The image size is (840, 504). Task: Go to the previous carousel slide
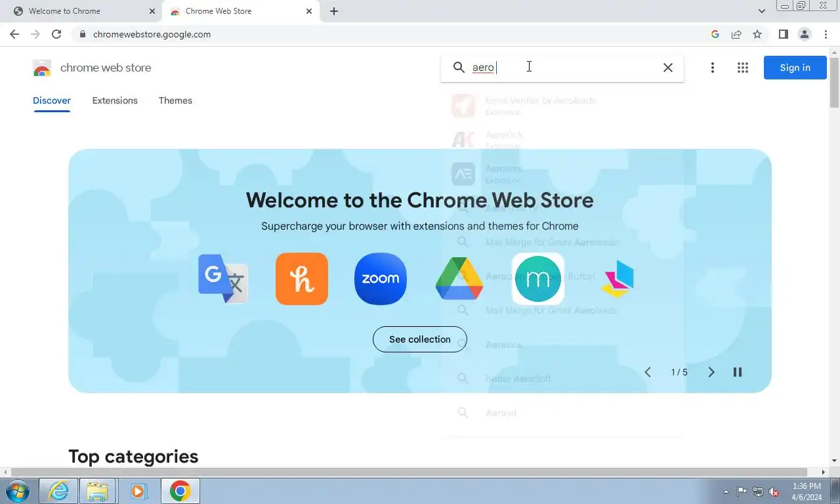[x=648, y=372]
